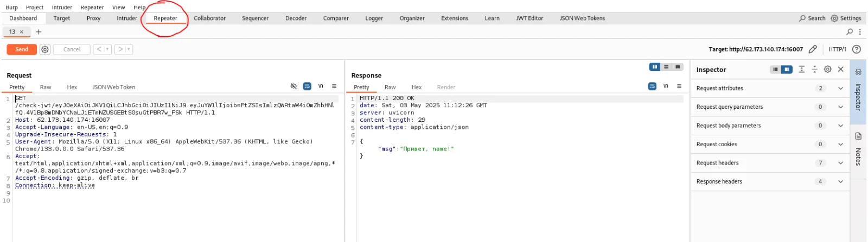Dock Inspector to the left side

pyautogui.click(x=776, y=69)
